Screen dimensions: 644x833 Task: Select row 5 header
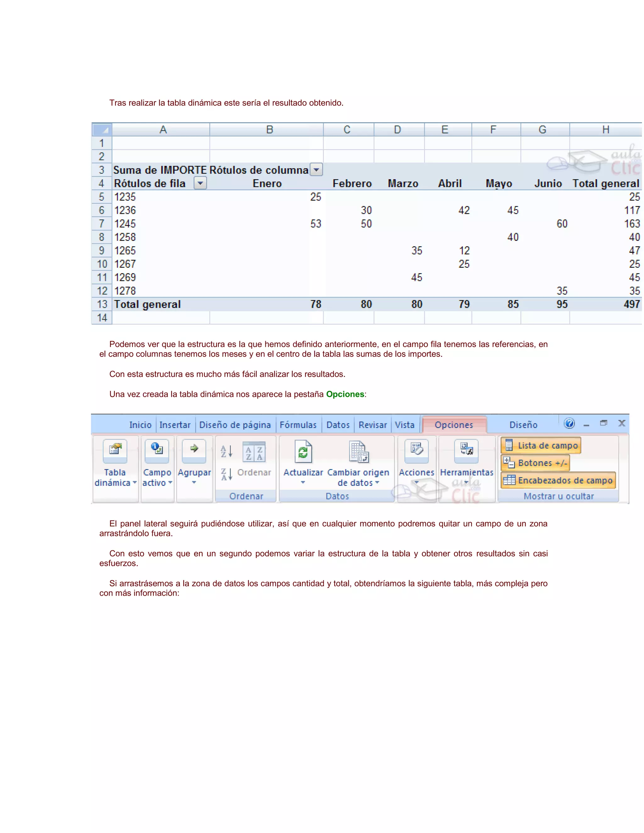point(102,197)
